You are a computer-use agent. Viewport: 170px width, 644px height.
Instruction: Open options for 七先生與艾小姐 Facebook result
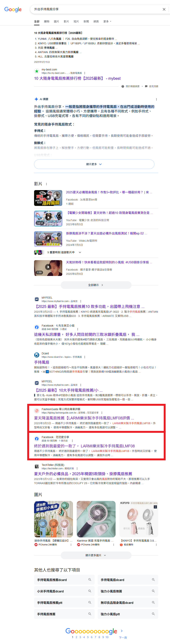point(77,329)
